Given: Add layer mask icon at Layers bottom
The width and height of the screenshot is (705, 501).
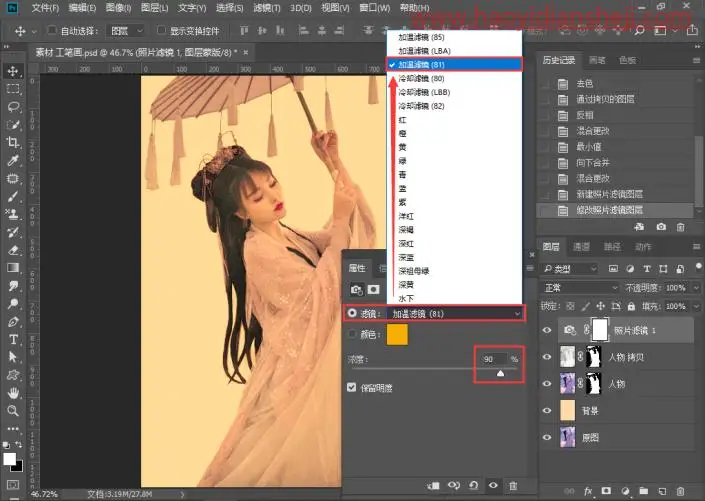Looking at the screenshot, I should point(607,491).
